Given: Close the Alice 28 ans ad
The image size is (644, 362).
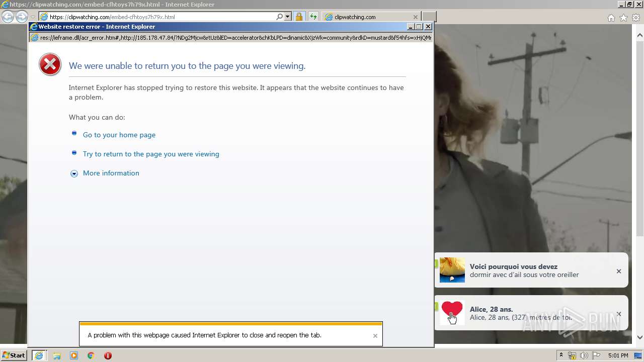Looking at the screenshot, I should point(619,314).
